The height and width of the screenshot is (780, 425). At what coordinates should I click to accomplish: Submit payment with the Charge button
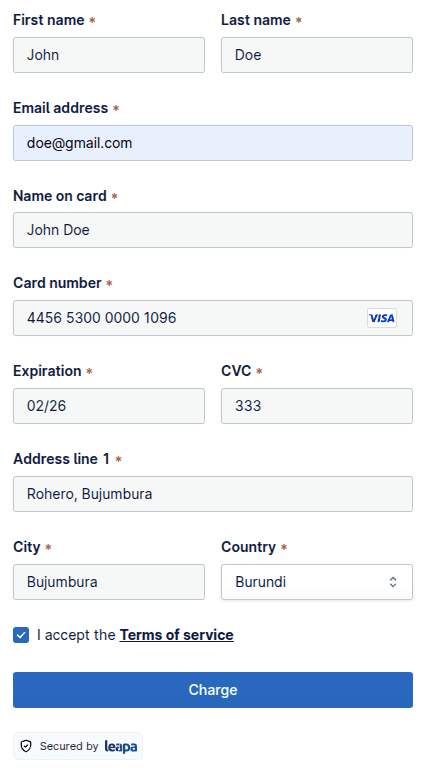[213, 690]
